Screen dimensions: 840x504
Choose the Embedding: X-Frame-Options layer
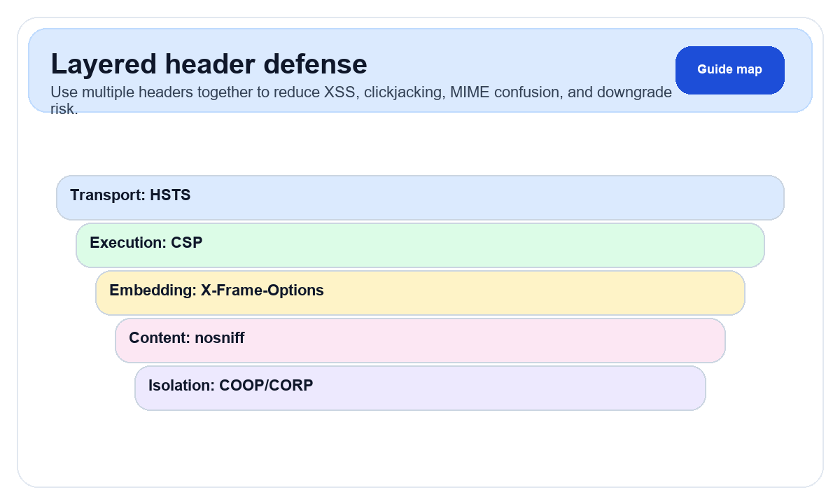click(x=420, y=293)
